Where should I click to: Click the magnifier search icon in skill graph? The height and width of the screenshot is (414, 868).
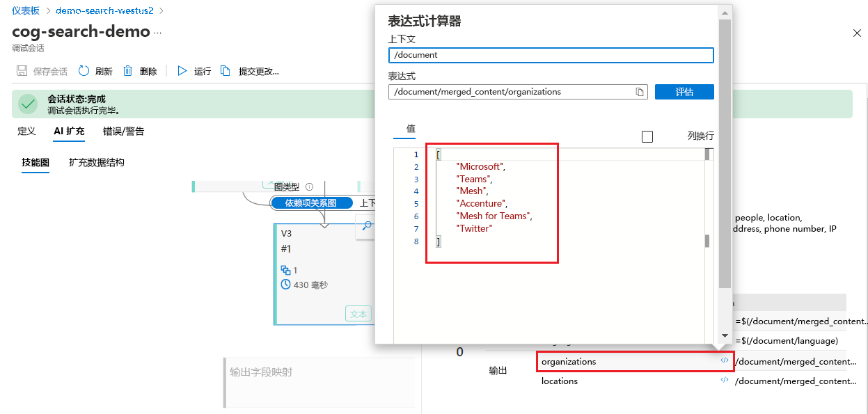tap(368, 225)
